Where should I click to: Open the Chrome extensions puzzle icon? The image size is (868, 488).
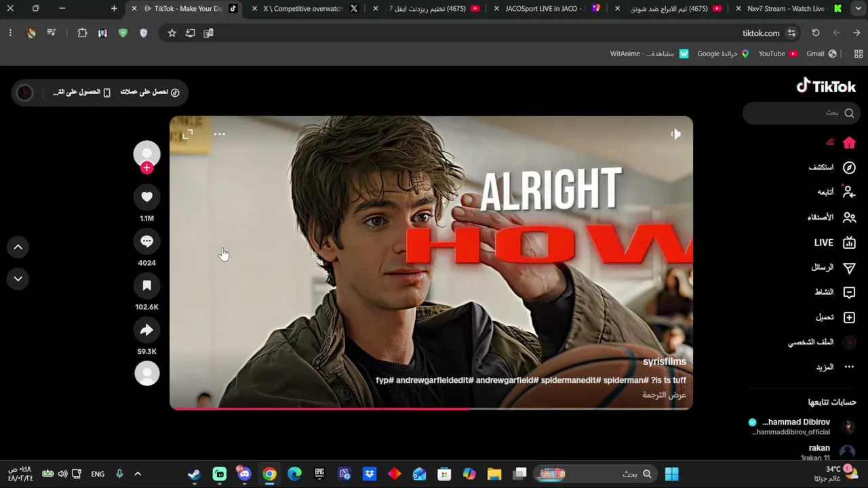pos(82,33)
